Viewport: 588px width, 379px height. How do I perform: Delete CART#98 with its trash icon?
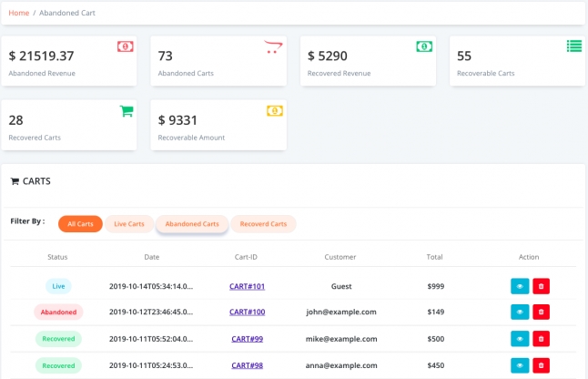pos(542,365)
